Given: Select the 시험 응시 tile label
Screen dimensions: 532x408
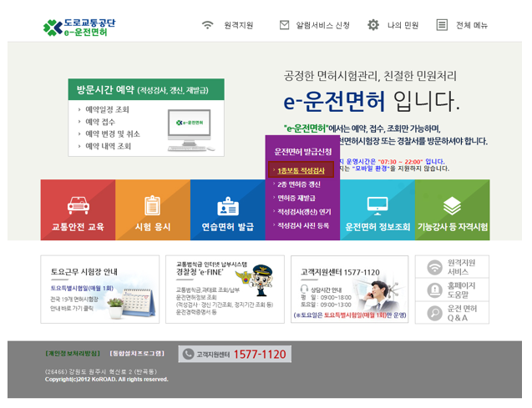Looking at the screenshot, I should 153,227.
